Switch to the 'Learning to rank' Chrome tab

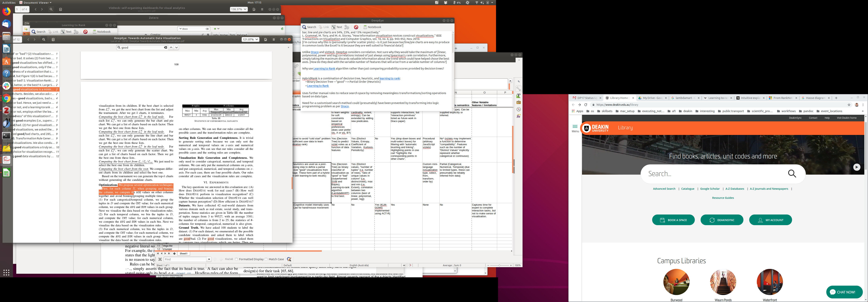(x=718, y=98)
